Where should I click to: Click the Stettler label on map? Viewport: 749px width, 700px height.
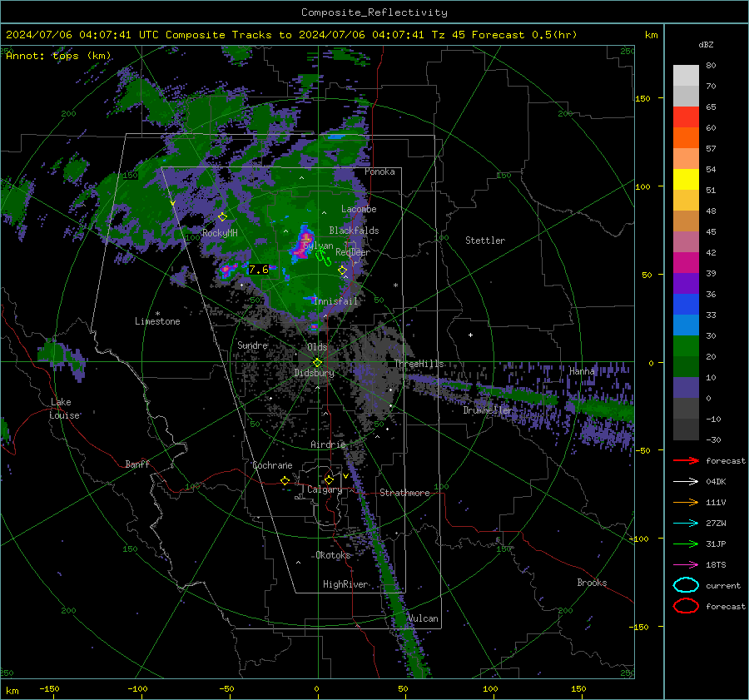tap(485, 241)
